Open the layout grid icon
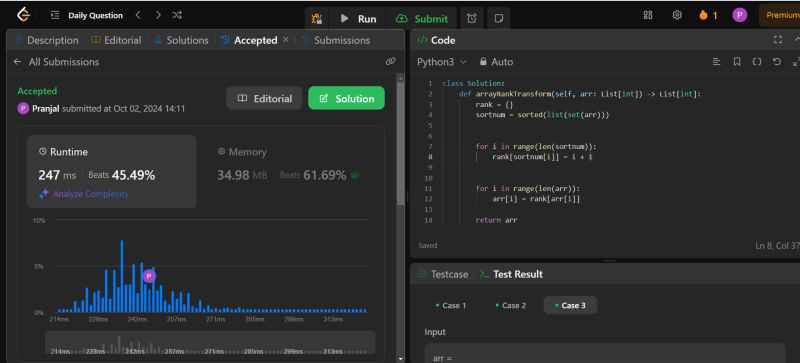Image resolution: width=800 pixels, height=363 pixels. click(648, 15)
